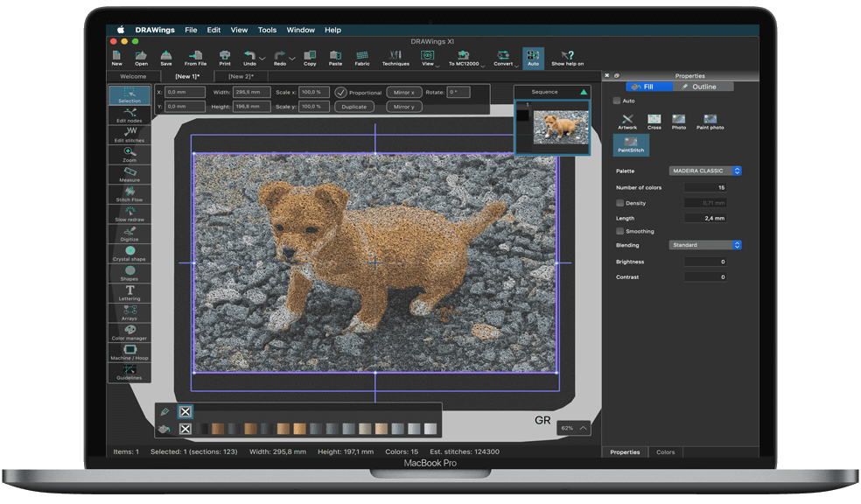Open the Tools menu
Screen dimensions: 861x504
coord(267,30)
